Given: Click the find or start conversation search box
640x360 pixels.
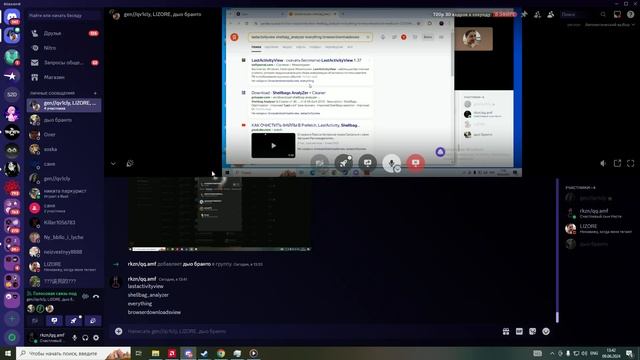Looking at the screenshot, I should click(64, 16).
